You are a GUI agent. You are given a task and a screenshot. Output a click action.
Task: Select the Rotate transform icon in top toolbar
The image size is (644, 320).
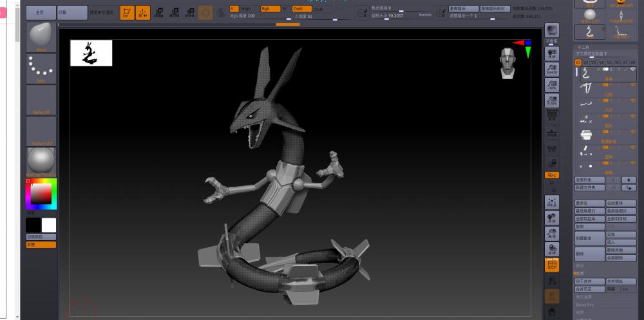190,13
